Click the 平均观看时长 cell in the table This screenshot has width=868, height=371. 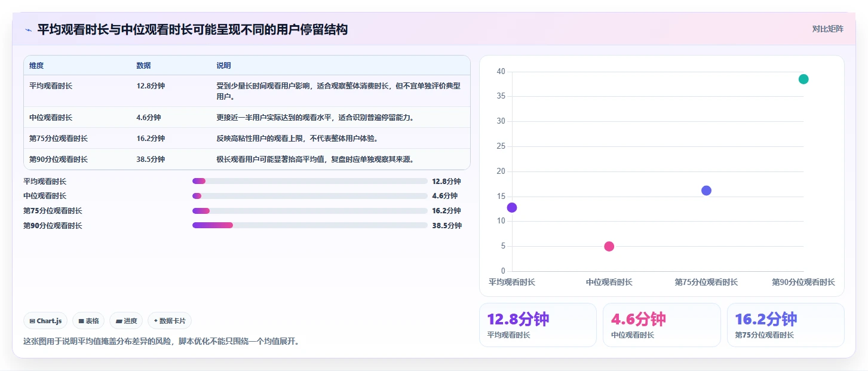click(51, 86)
